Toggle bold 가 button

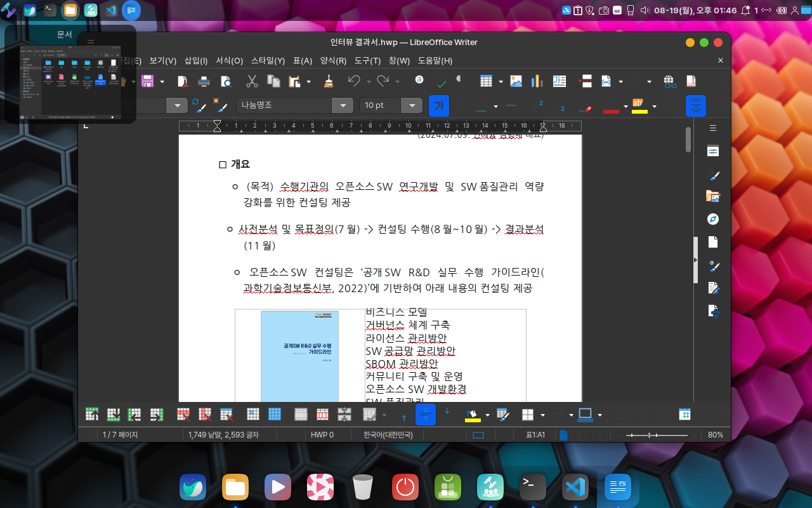tap(438, 106)
